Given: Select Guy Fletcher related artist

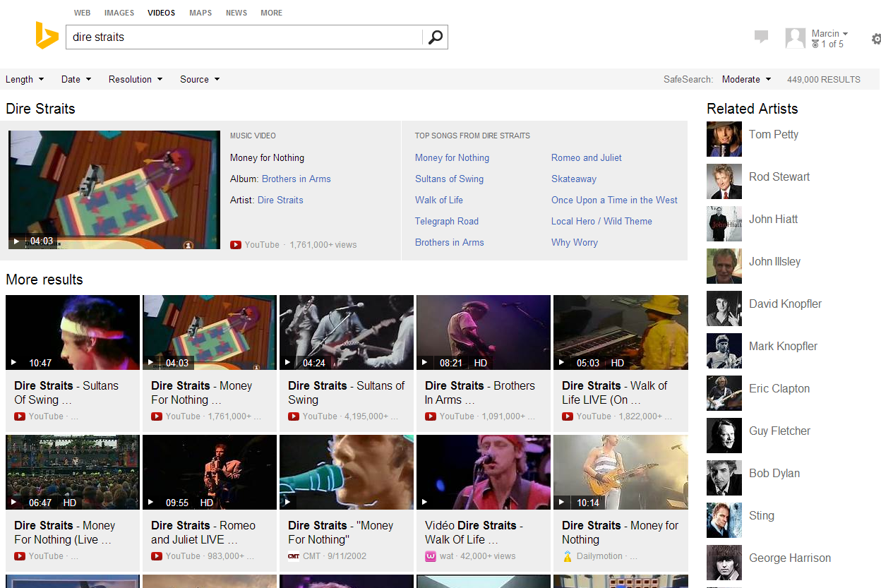Looking at the screenshot, I should click(779, 431).
